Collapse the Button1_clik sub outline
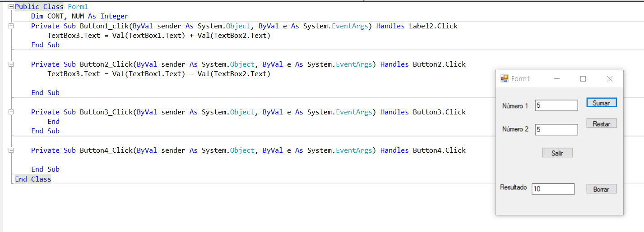The image size is (644, 232). tap(11, 27)
